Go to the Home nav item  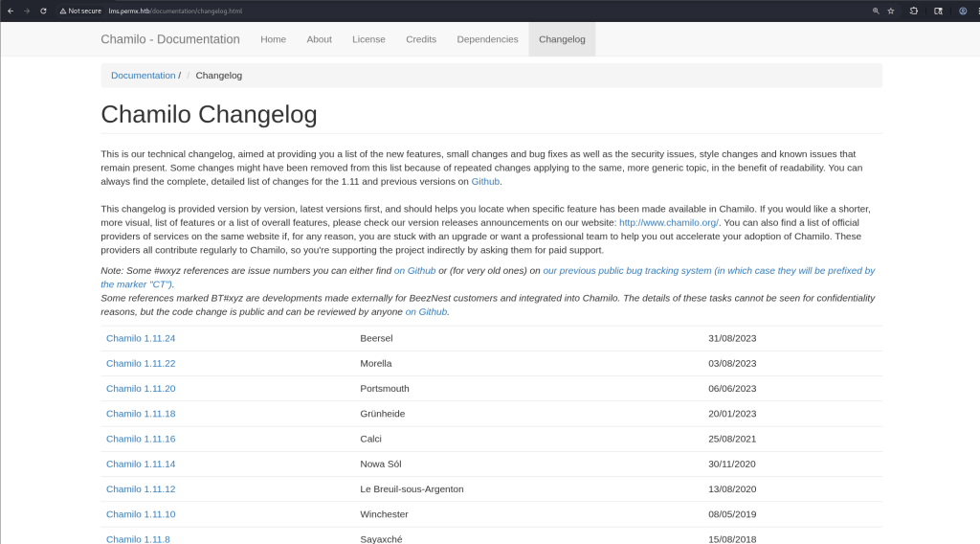point(273,39)
